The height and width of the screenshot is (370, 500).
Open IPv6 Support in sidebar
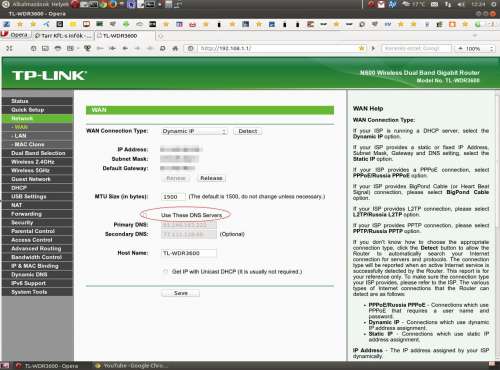[37, 283]
